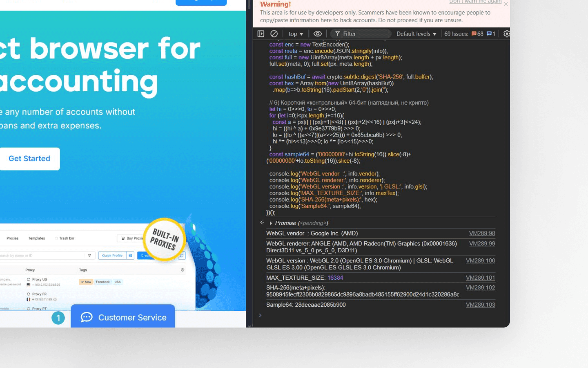Viewport: 588px width, 368px height.
Task: Toggle the console sidebar panel icon
Action: [x=261, y=34]
